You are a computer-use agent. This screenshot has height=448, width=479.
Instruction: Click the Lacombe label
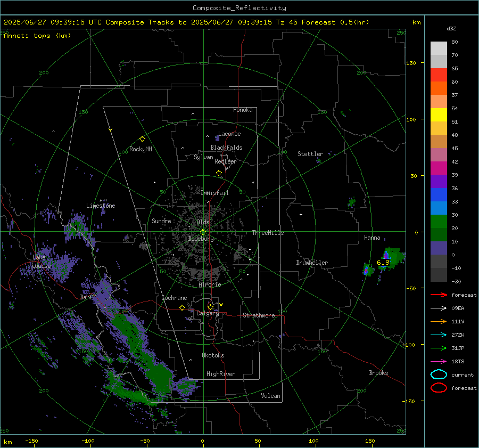(x=229, y=134)
